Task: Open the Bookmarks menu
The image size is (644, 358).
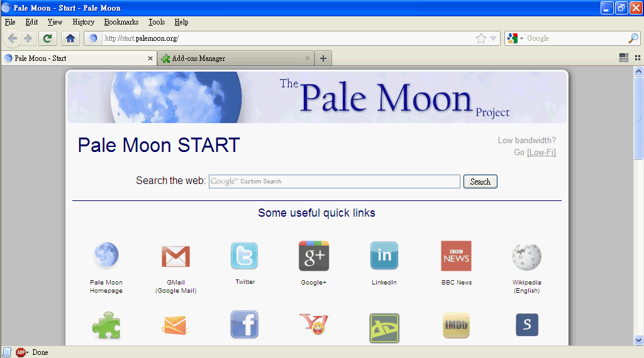Action: click(x=121, y=22)
